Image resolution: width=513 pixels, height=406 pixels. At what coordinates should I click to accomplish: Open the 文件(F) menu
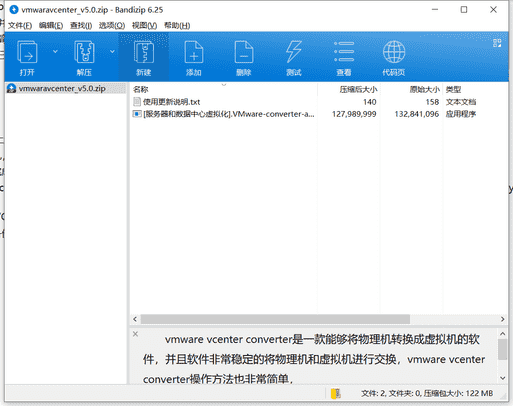point(20,26)
